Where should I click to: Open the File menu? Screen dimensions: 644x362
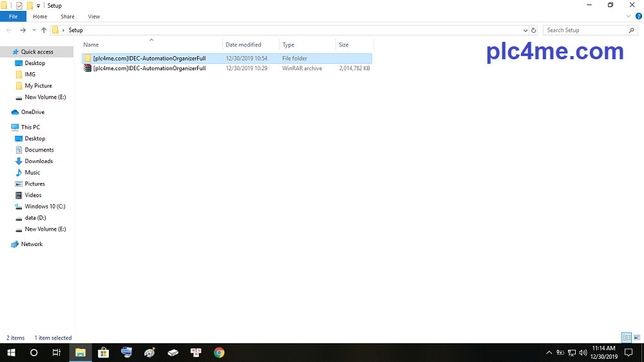pos(13,17)
